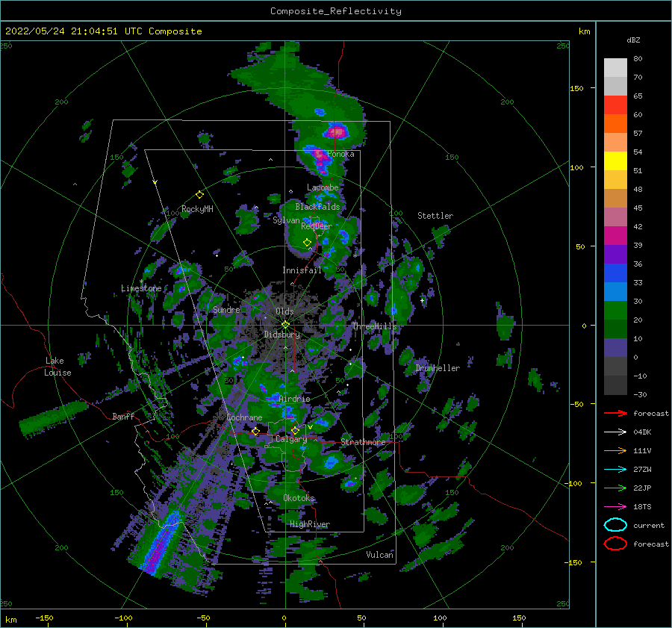Click the Innisfail city label
Image resolution: width=672 pixels, height=628 pixels.
302,270
